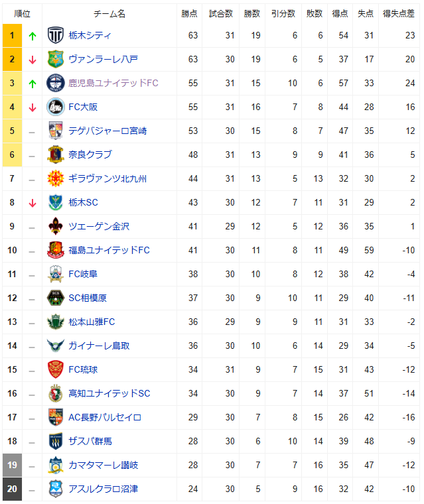Go to the 松本山雅FC team link
This screenshot has width=424, height=504.
tap(92, 322)
